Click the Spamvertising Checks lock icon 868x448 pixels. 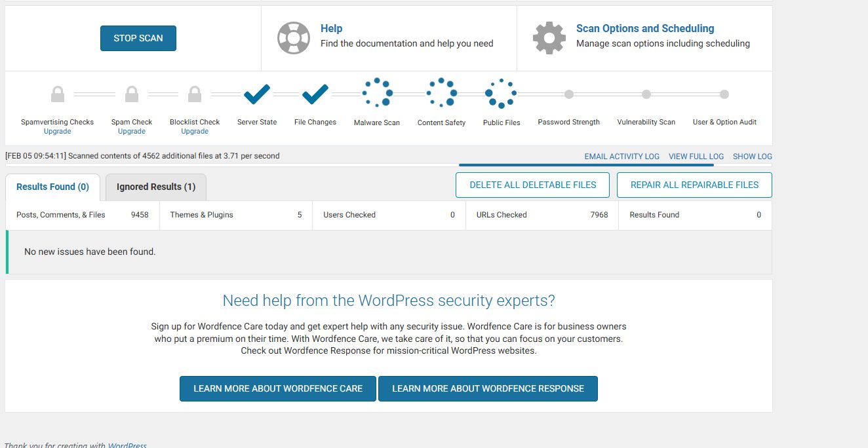[x=58, y=94]
